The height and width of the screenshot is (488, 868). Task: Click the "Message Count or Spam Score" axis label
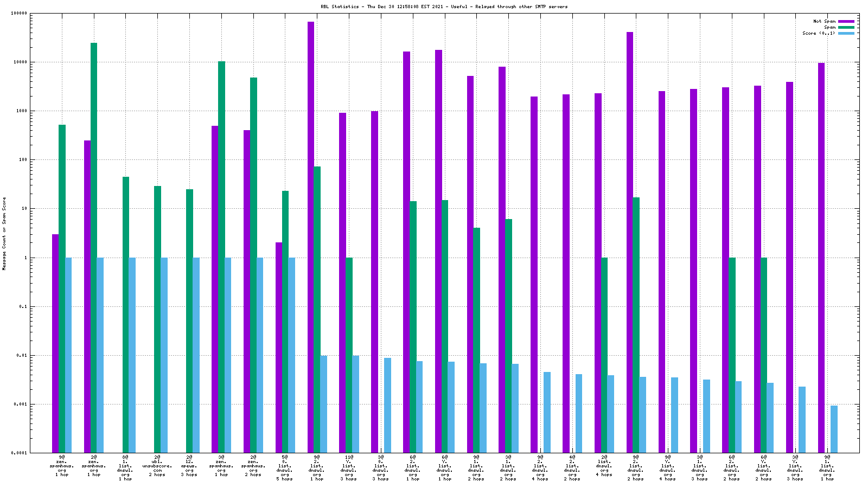pyautogui.click(x=4, y=233)
